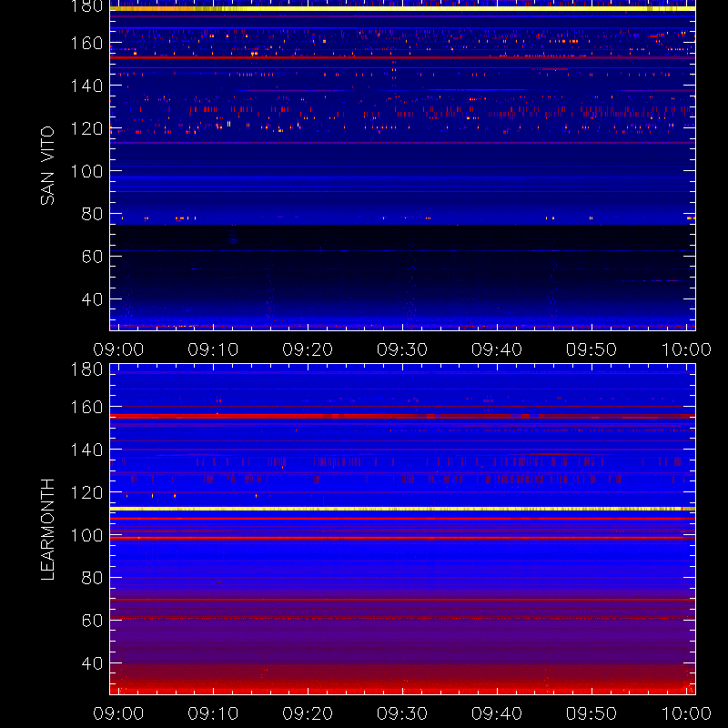
Task: Click 09:10 time label under SAN VITO plot
Action: click(x=213, y=349)
